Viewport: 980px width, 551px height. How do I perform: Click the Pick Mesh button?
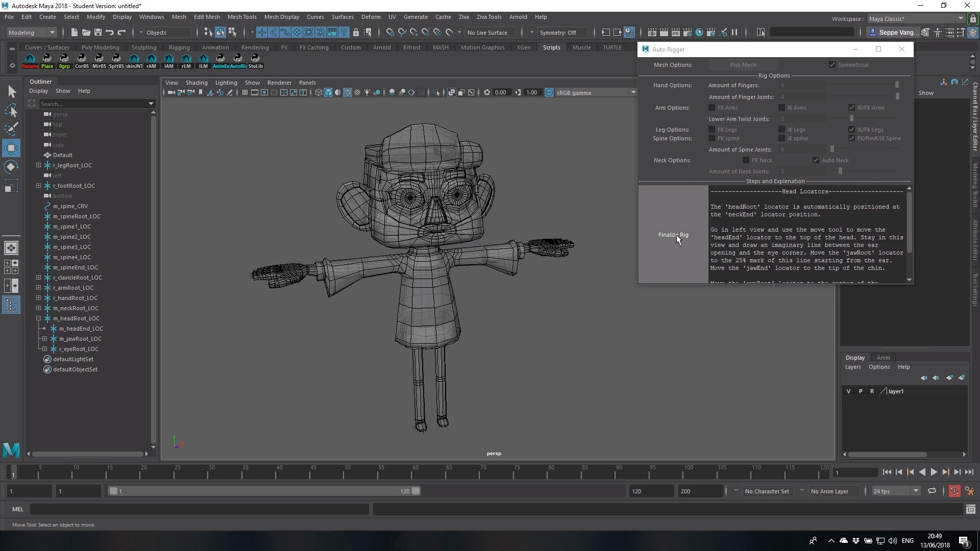tap(743, 65)
